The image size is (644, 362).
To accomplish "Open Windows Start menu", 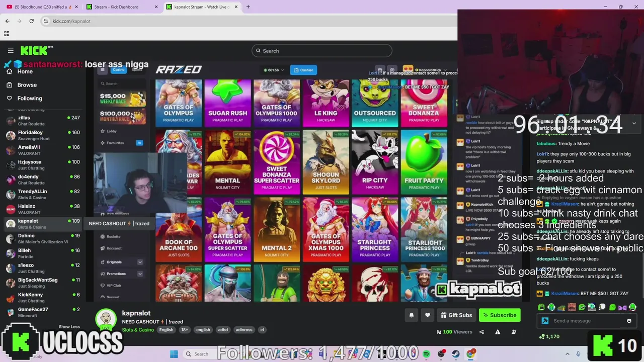I will pos(174,354).
